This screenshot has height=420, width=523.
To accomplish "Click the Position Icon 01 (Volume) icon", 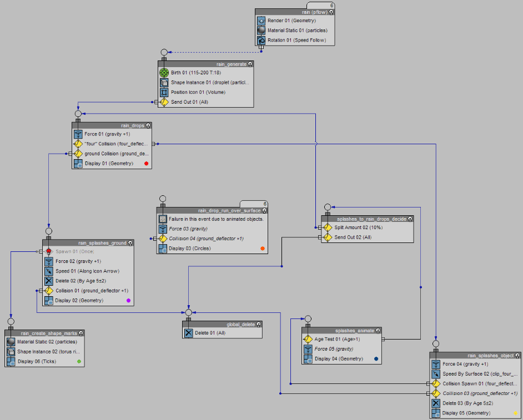I will point(164,93).
